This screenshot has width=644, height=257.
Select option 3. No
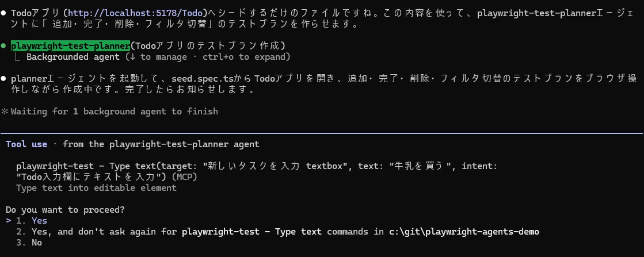click(29, 243)
